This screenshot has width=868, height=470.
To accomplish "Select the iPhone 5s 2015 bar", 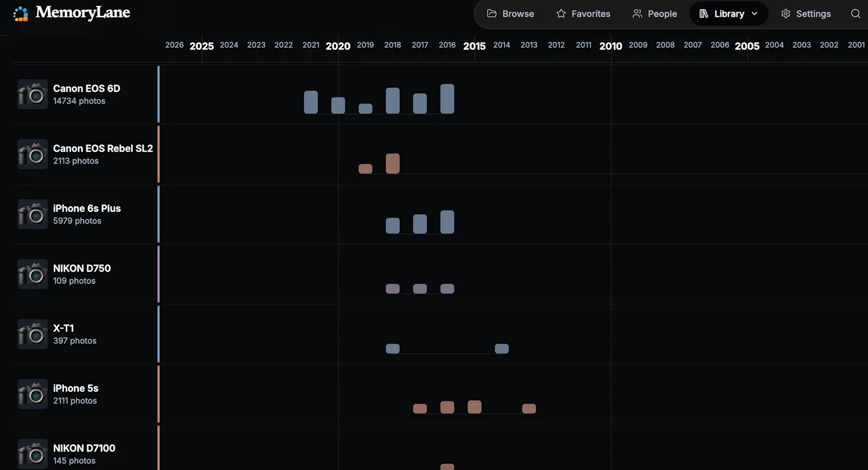I will click(475, 407).
